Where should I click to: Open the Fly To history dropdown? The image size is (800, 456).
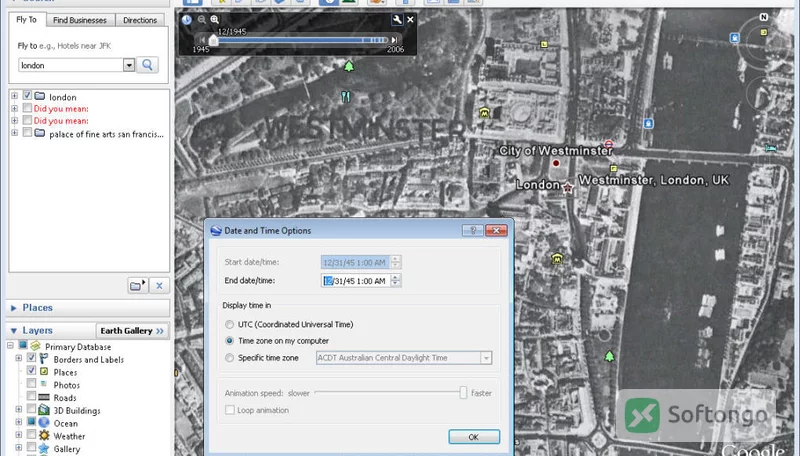(129, 65)
